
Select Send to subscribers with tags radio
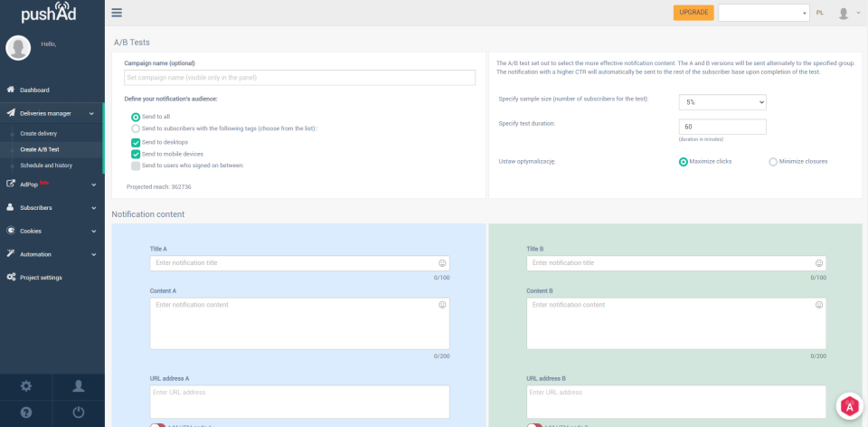click(136, 128)
